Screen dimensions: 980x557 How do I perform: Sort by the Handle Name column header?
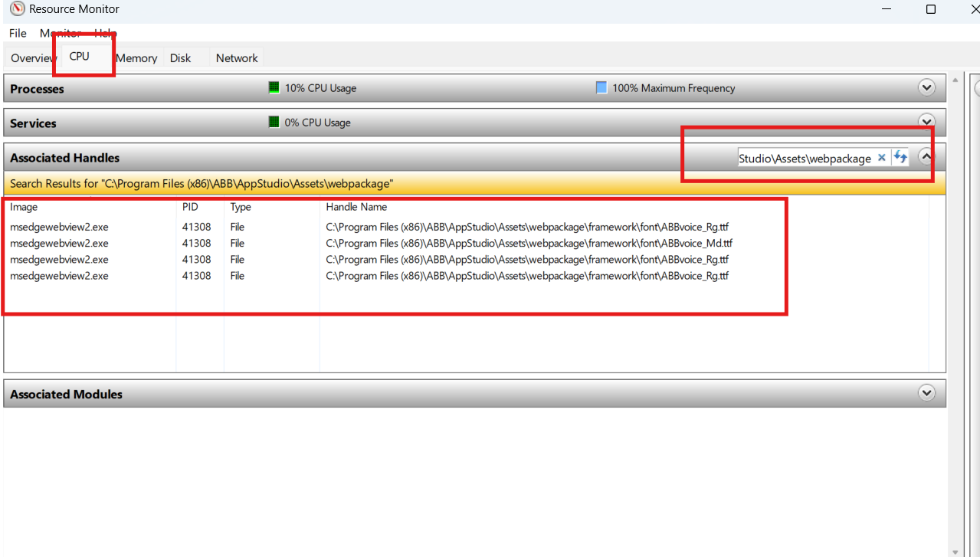[356, 207]
